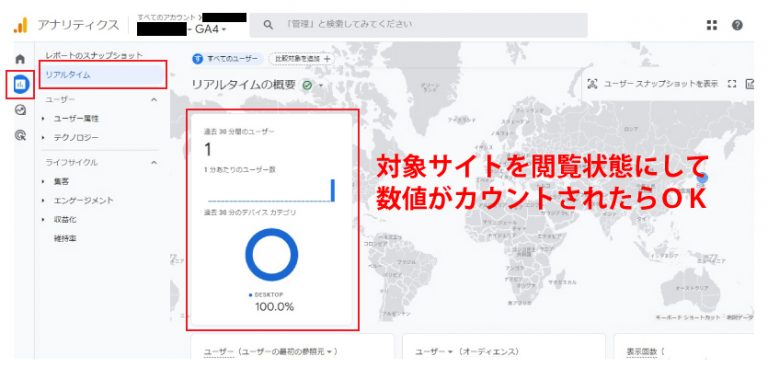Open the Explore icon in sidebar
This screenshot has height=368, width=768.
pyautogui.click(x=20, y=110)
